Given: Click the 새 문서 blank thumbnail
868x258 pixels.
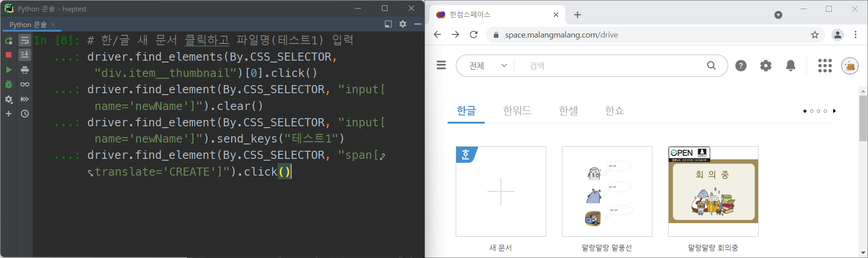Looking at the screenshot, I should tap(501, 191).
